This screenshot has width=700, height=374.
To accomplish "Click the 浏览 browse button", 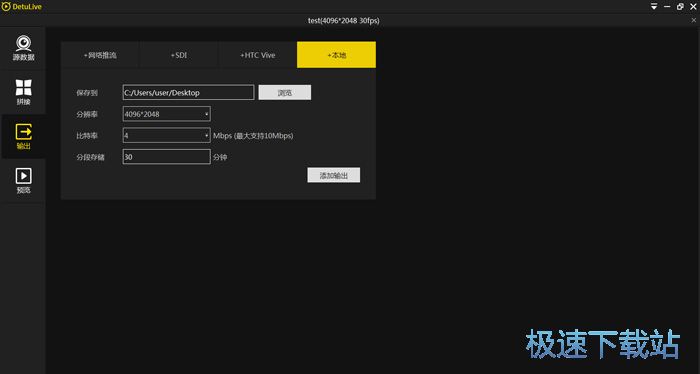I will (285, 92).
